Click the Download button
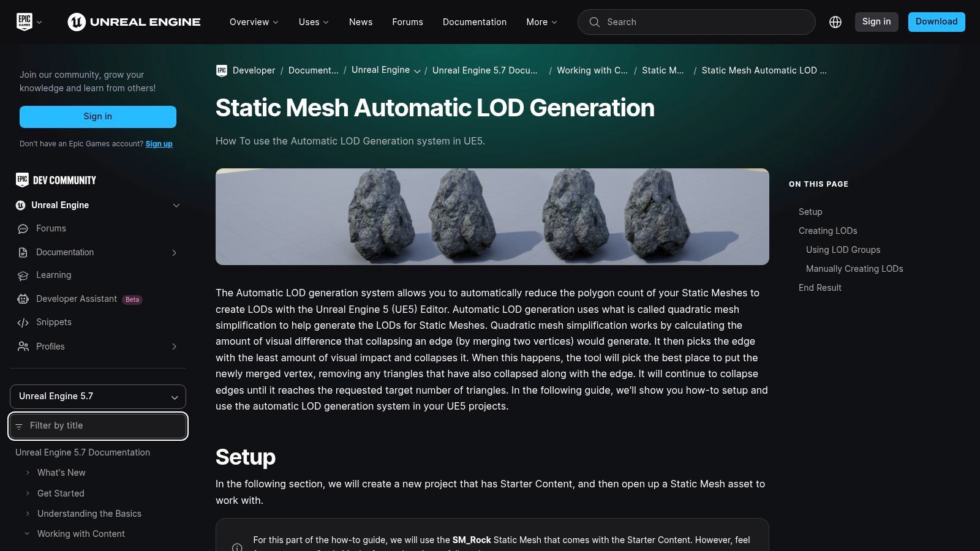The height and width of the screenshot is (551, 980). (x=936, y=21)
